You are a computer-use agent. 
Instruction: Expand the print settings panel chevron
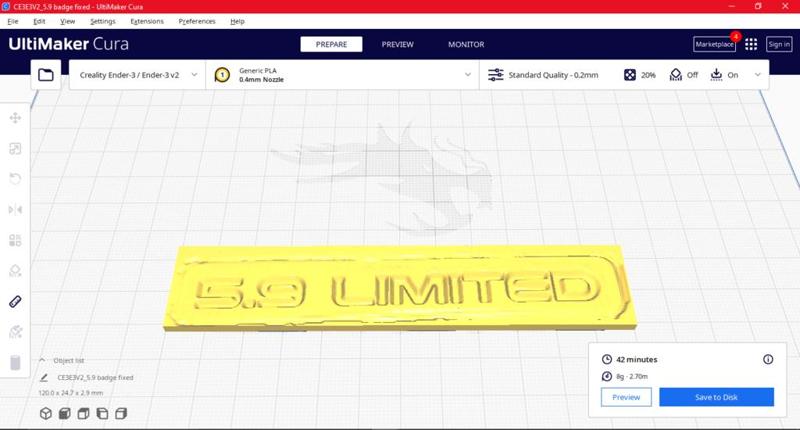coord(758,74)
